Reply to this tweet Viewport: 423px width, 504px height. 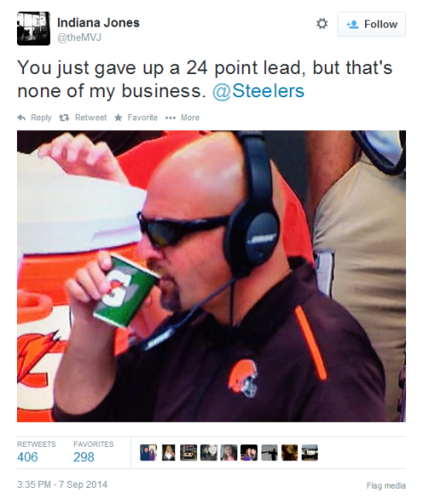pos(35,118)
